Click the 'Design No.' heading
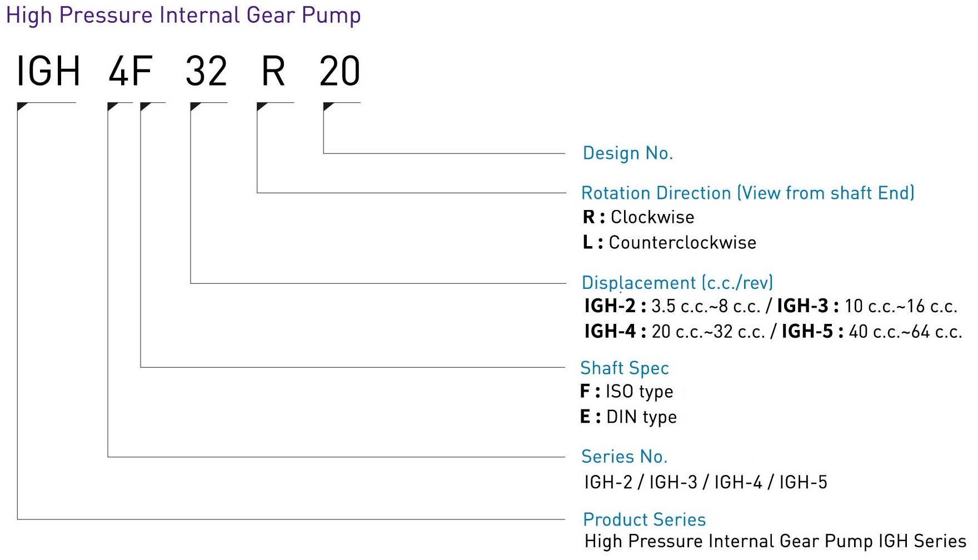The width and height of the screenshot is (978, 560). point(628,153)
